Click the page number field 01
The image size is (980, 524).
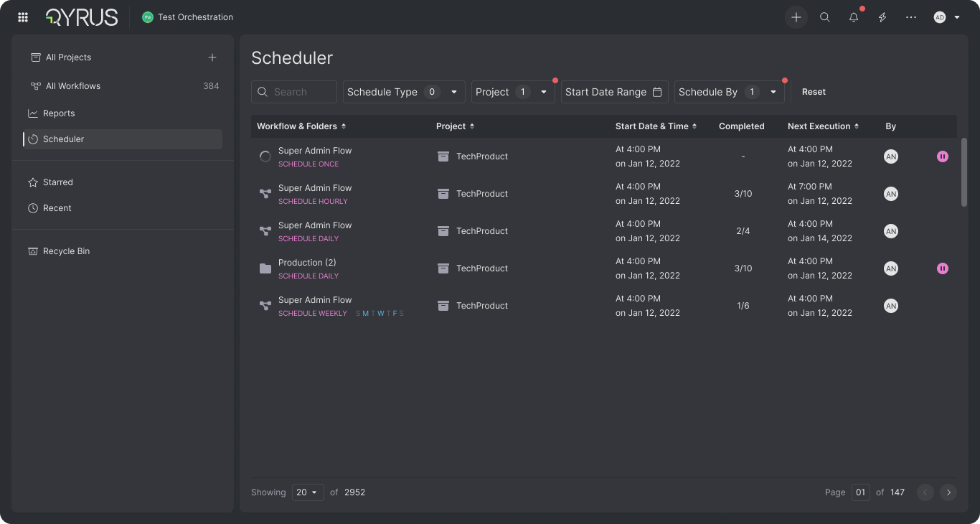(861, 492)
